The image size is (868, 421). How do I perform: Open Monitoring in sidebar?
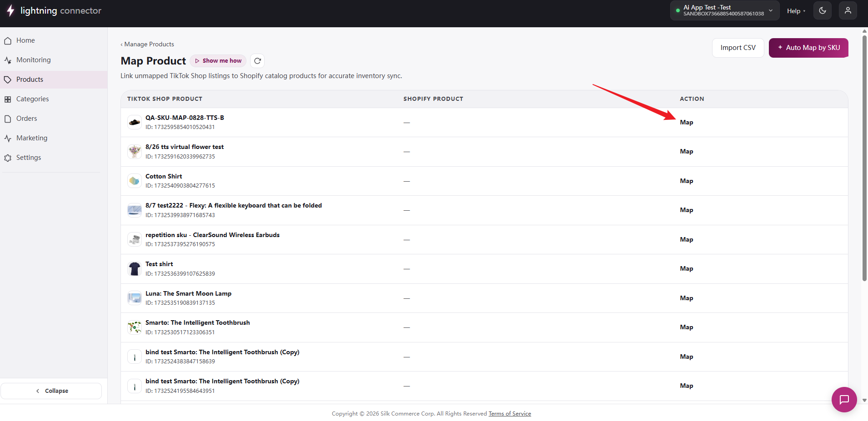point(54,60)
